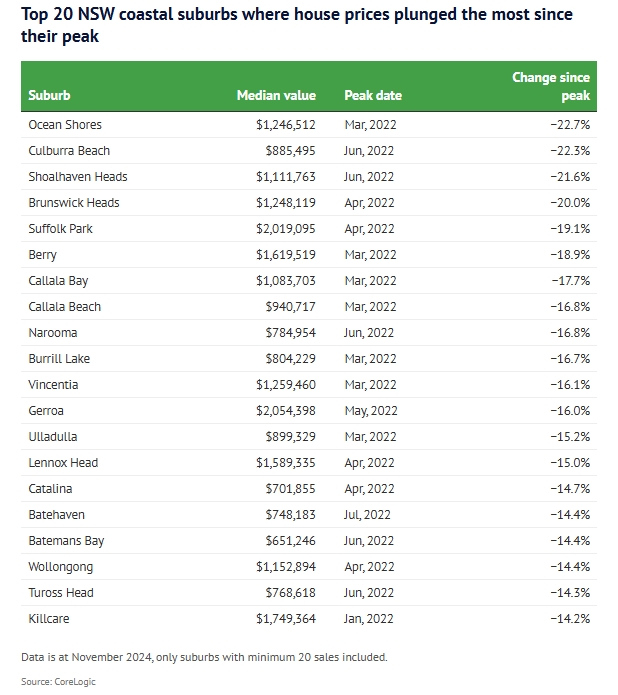Click Tuross Head's -14.3% change value
The image size is (618, 695).
pyautogui.click(x=571, y=593)
